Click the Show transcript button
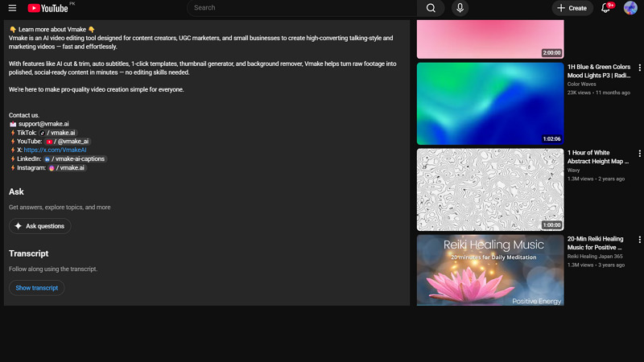This screenshot has width=644, height=362. pos(36,288)
